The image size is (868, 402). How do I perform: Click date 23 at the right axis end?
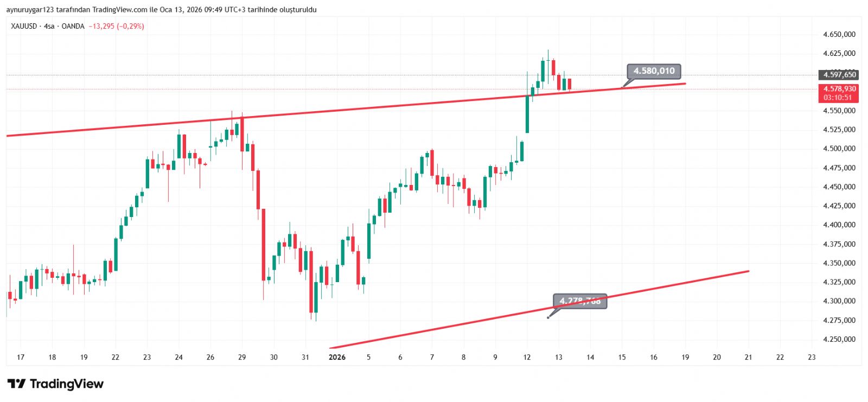click(812, 357)
